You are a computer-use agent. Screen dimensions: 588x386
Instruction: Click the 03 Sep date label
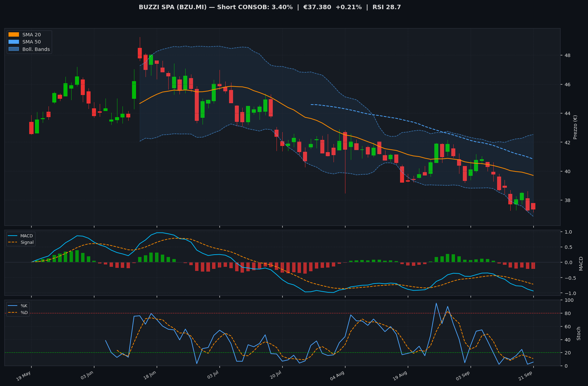pos(463,376)
